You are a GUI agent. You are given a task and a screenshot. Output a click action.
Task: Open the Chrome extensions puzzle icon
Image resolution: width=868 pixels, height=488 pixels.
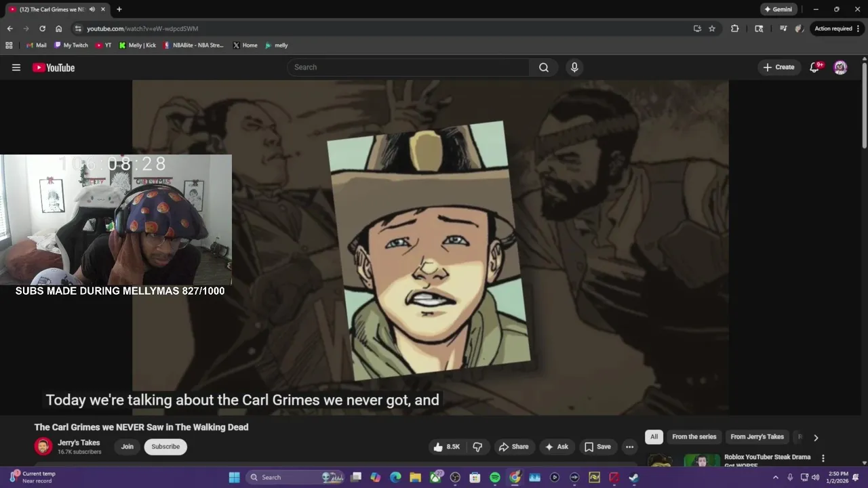click(x=734, y=28)
